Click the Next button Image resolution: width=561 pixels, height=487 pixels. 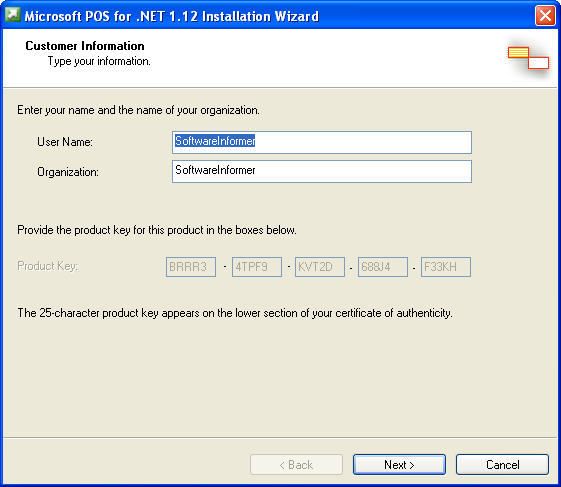tap(399, 464)
